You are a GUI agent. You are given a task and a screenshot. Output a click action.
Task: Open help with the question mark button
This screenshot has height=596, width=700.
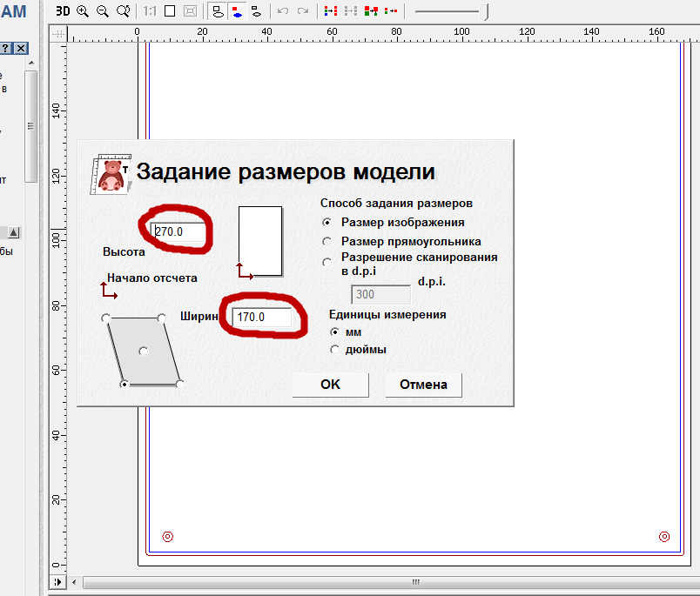pos(6,48)
